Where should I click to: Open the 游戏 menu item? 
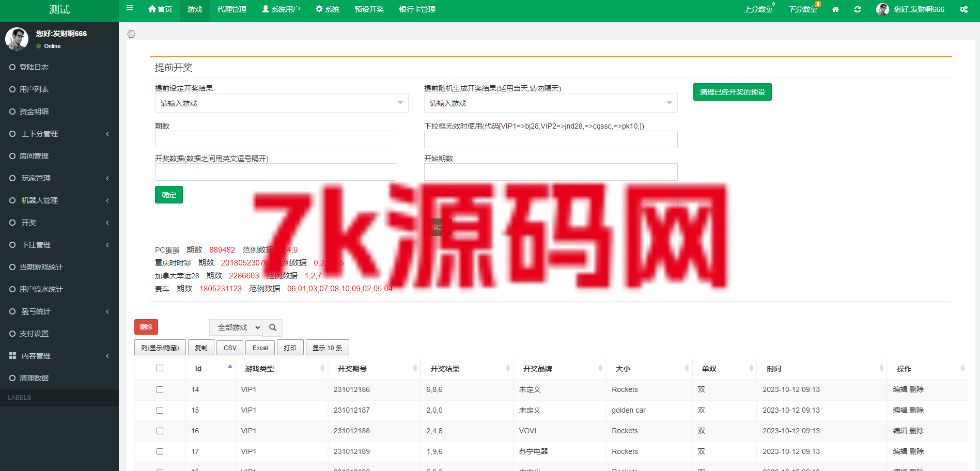coord(195,9)
